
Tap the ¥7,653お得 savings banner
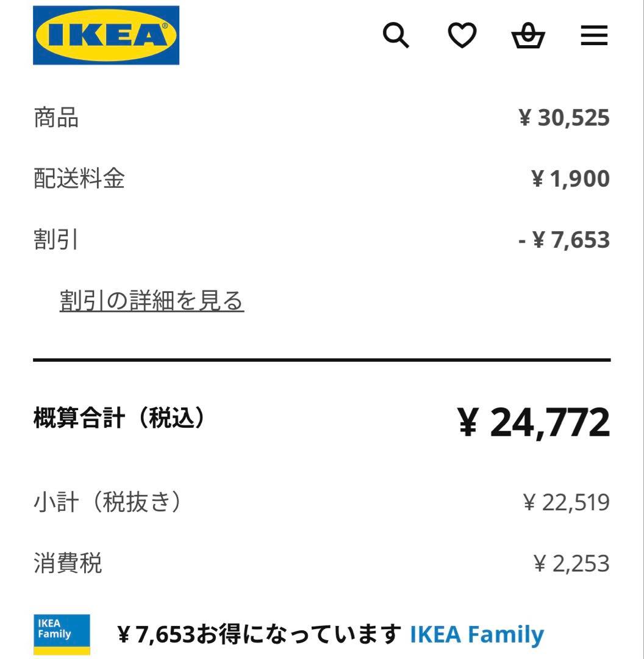pos(254,635)
